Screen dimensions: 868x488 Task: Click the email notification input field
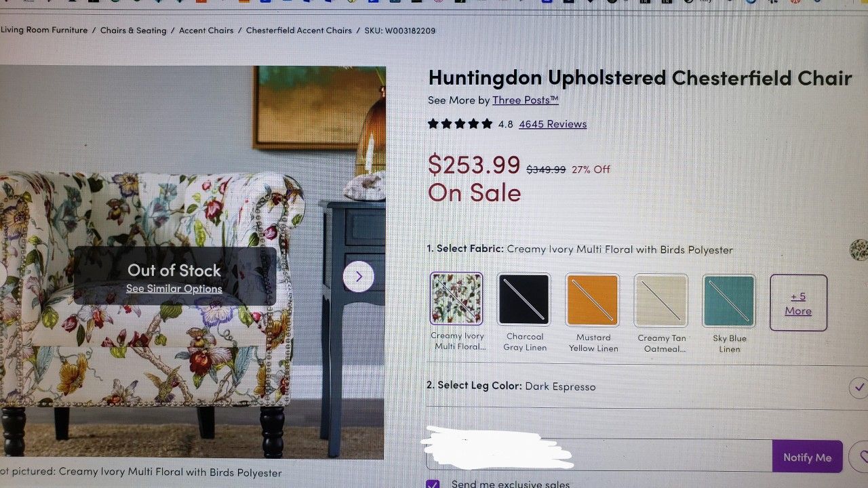click(x=599, y=455)
